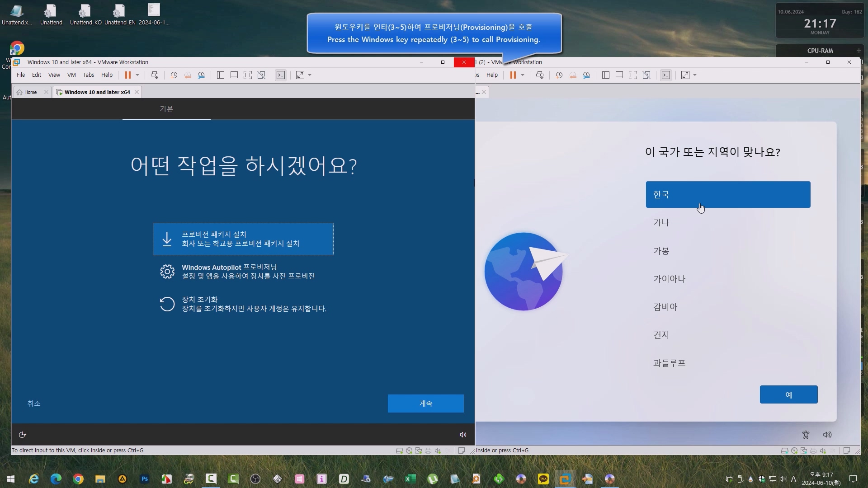This screenshot has height=488, width=868.
Task: Click the 예 button on region page
Action: [x=788, y=395]
